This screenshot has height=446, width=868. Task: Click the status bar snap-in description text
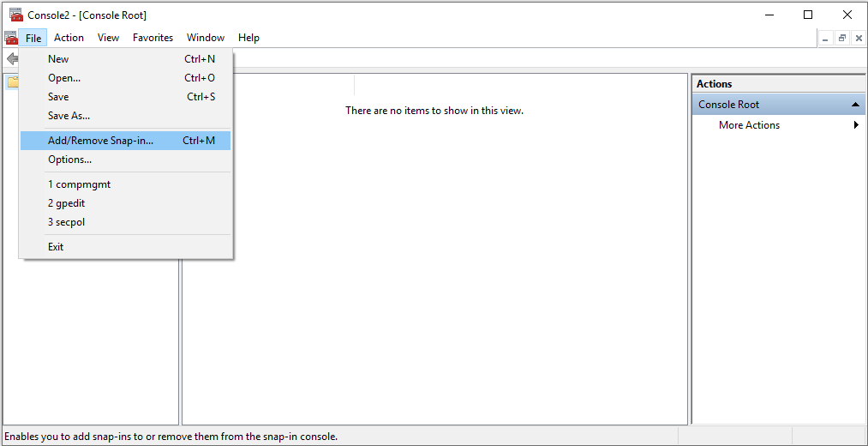click(x=171, y=436)
